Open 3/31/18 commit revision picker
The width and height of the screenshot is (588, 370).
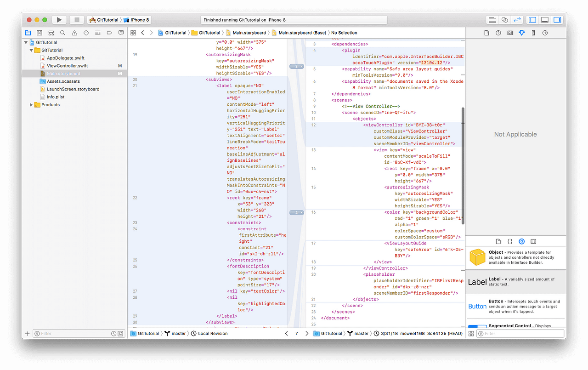coord(417,334)
